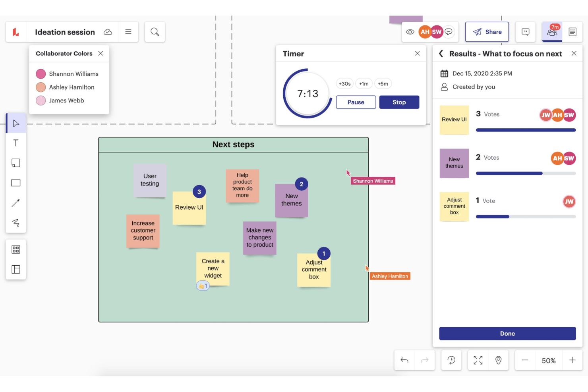Click the Review UI votes progress bar
The width and height of the screenshot is (588, 392).
[x=526, y=130]
